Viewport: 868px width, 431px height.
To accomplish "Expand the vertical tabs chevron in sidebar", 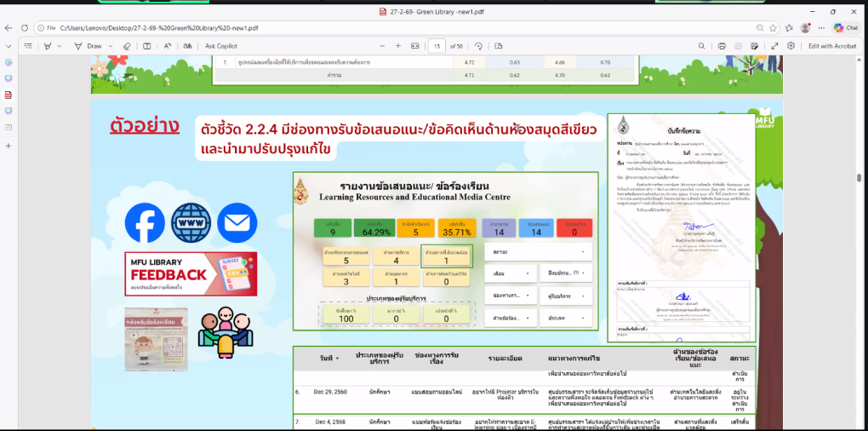I will point(9,46).
